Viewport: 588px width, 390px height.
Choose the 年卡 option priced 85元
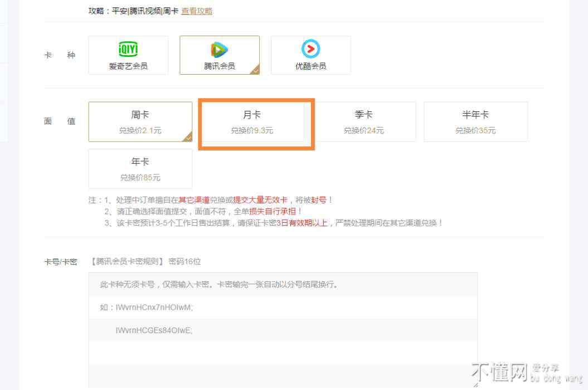(x=140, y=169)
